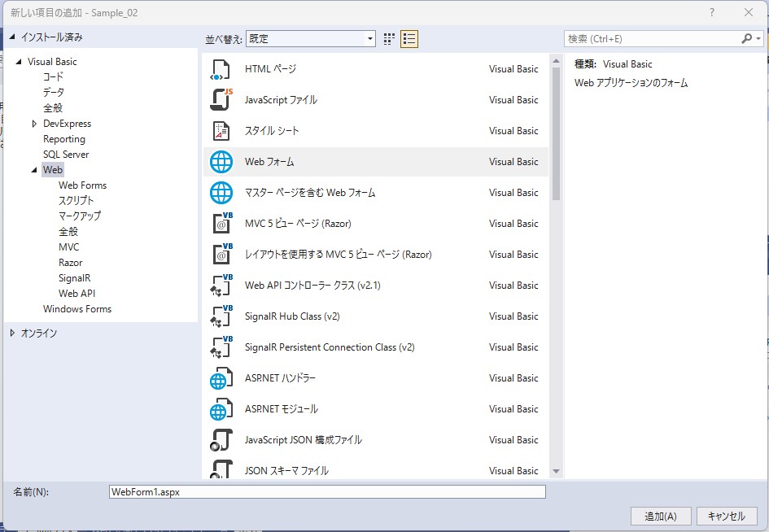
Task: Click the template list vertical scrollbar
Action: (x=557, y=325)
